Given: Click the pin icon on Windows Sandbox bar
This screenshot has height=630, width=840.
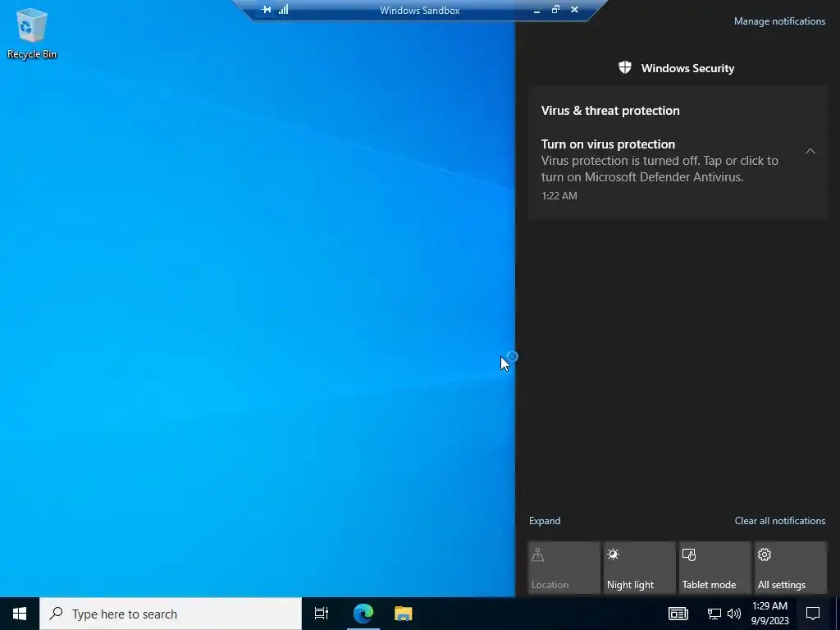Looking at the screenshot, I should [266, 10].
